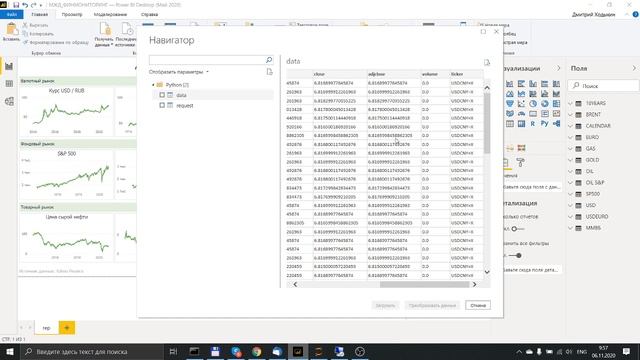
Task: Switch to the Главная ribbon tab
Action: [40, 14]
